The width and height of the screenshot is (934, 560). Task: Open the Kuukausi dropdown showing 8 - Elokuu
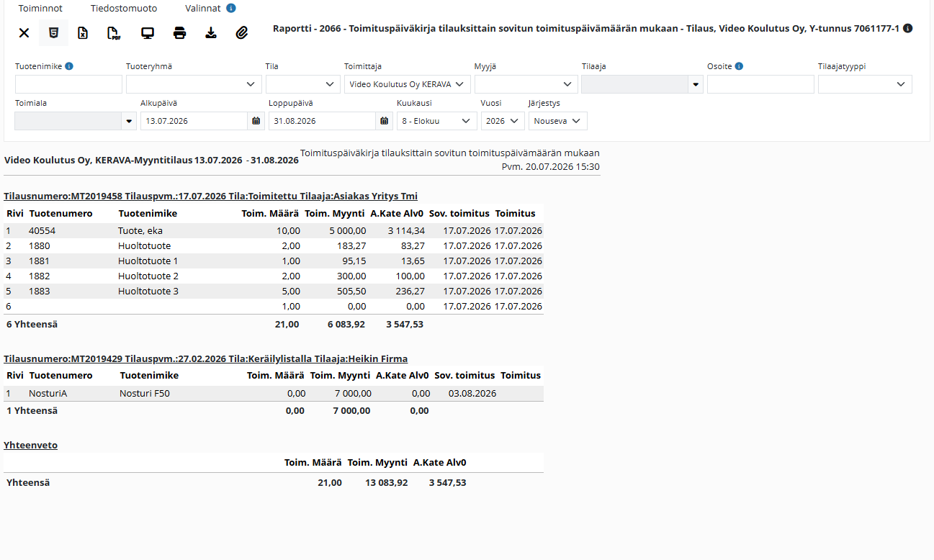point(436,121)
